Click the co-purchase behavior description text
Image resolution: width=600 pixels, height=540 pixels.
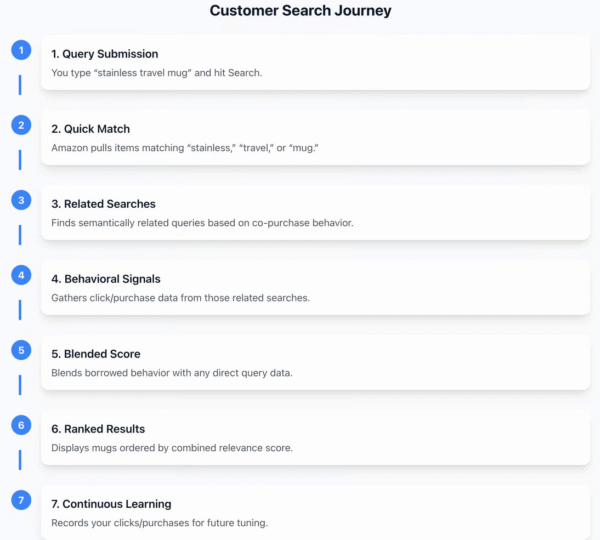tap(202, 223)
